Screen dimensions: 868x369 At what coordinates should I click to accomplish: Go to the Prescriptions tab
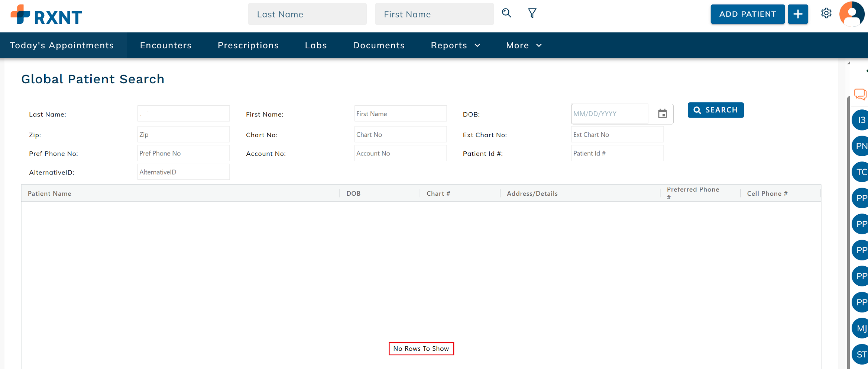[248, 45]
